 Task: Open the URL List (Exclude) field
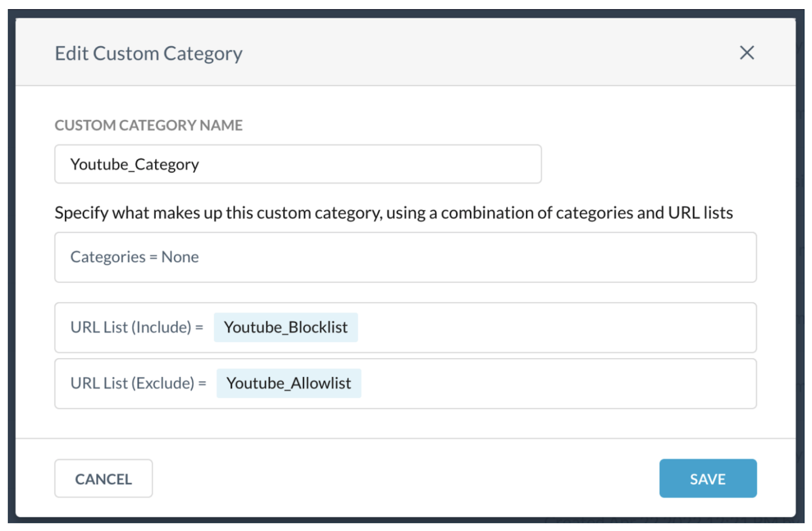click(x=405, y=383)
